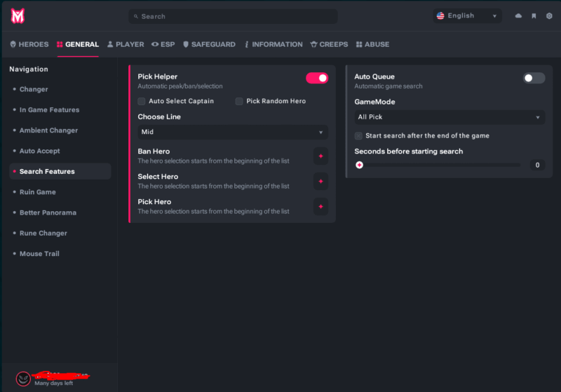This screenshot has height=392, width=561.
Task: Click the Seconds before starting search slider handle
Action: click(x=359, y=165)
